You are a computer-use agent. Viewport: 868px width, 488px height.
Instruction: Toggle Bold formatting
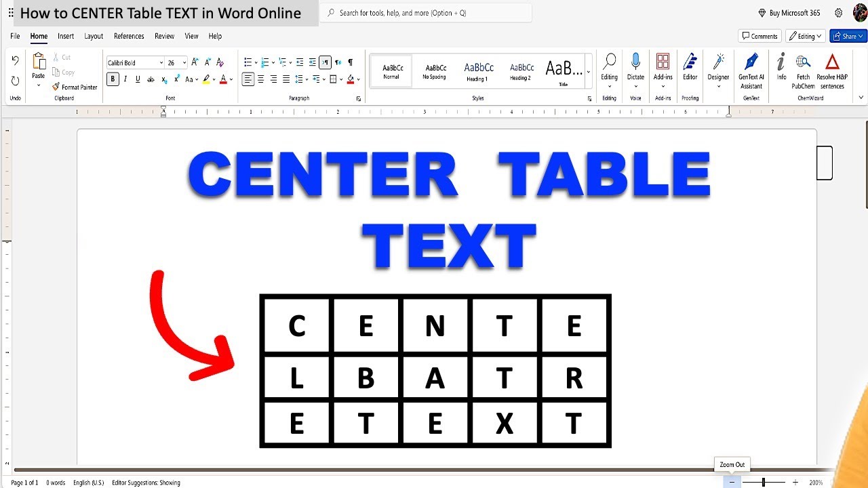pos(113,79)
